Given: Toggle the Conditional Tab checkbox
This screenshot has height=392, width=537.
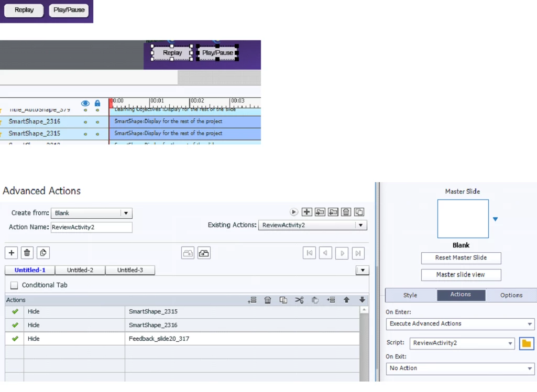Looking at the screenshot, I should pos(14,285).
